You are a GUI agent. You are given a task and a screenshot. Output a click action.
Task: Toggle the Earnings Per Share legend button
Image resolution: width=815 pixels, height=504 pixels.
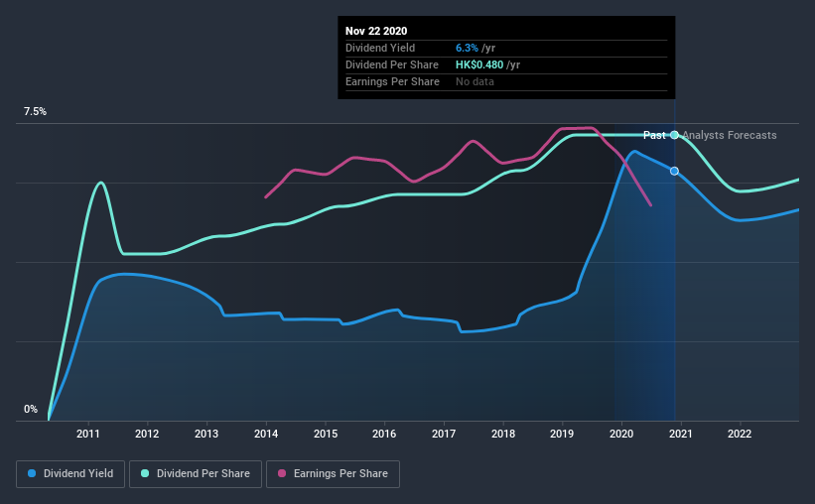[333, 474]
